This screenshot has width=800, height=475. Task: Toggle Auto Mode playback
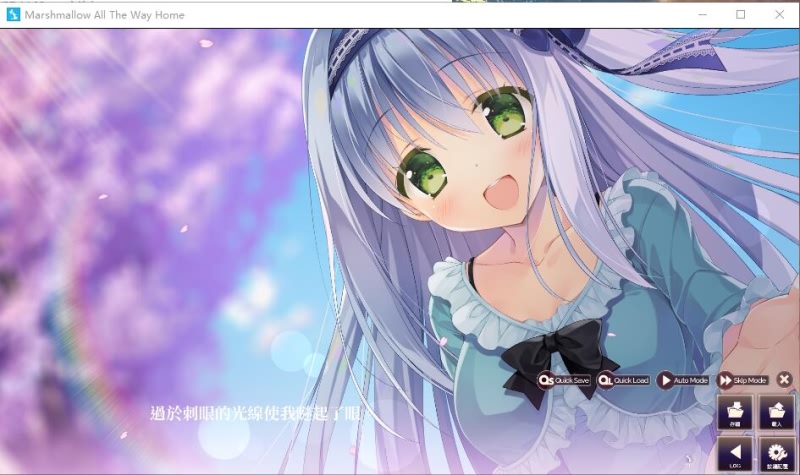(683, 380)
